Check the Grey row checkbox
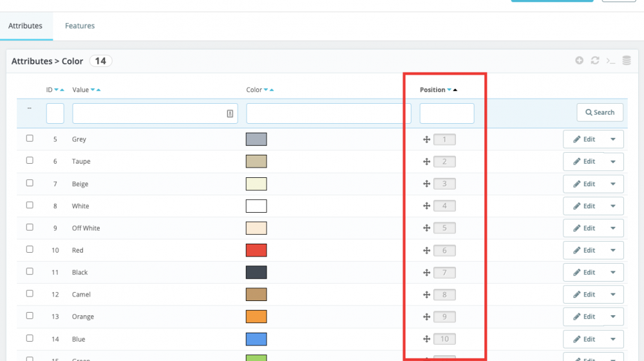Viewport: 644px width, 361px height. pyautogui.click(x=30, y=138)
